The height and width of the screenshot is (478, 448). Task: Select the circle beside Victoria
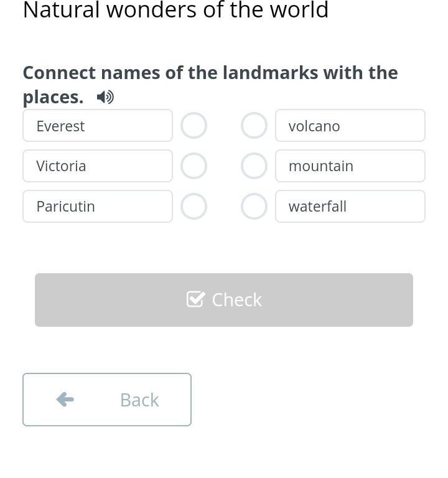click(x=194, y=166)
